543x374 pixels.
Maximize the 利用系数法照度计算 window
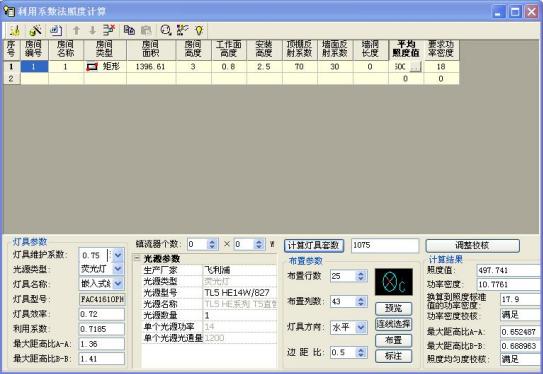(515, 12)
